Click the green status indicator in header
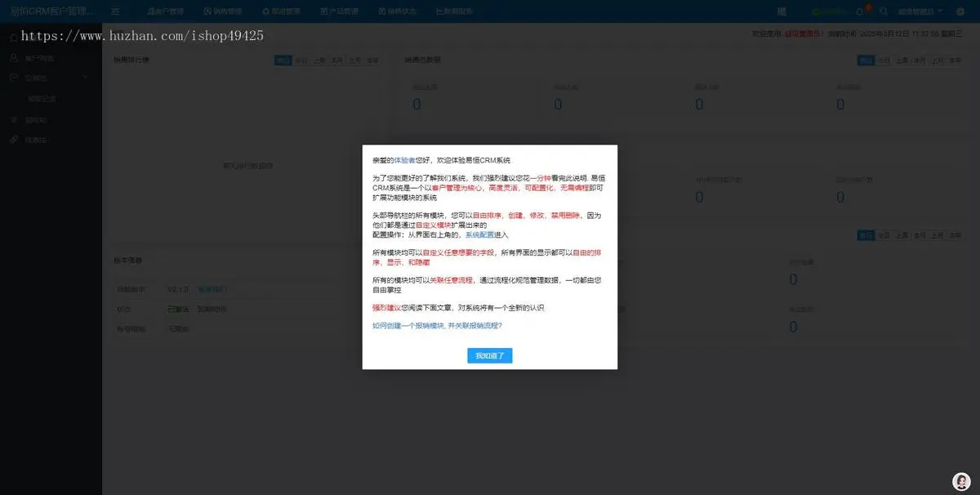The width and height of the screenshot is (980, 495). point(829,11)
